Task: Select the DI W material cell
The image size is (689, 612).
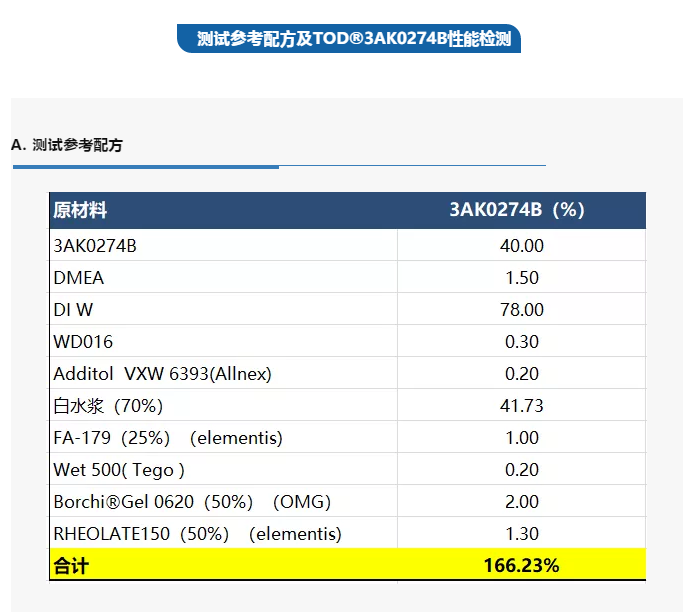Action: pos(73,310)
